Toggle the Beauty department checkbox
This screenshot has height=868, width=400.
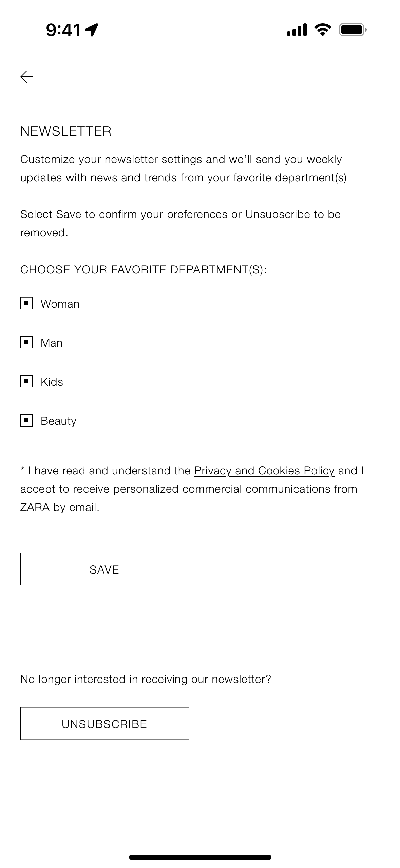click(x=27, y=421)
